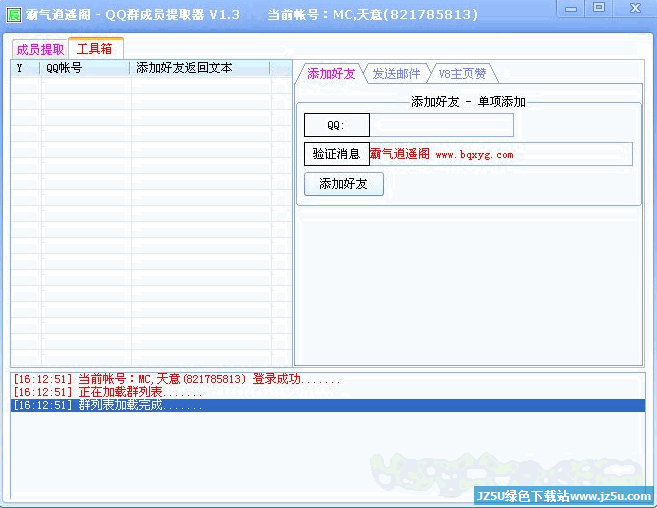The width and height of the screenshot is (657, 508).
Task: Open the 发送邮件 tab
Action: click(396, 74)
